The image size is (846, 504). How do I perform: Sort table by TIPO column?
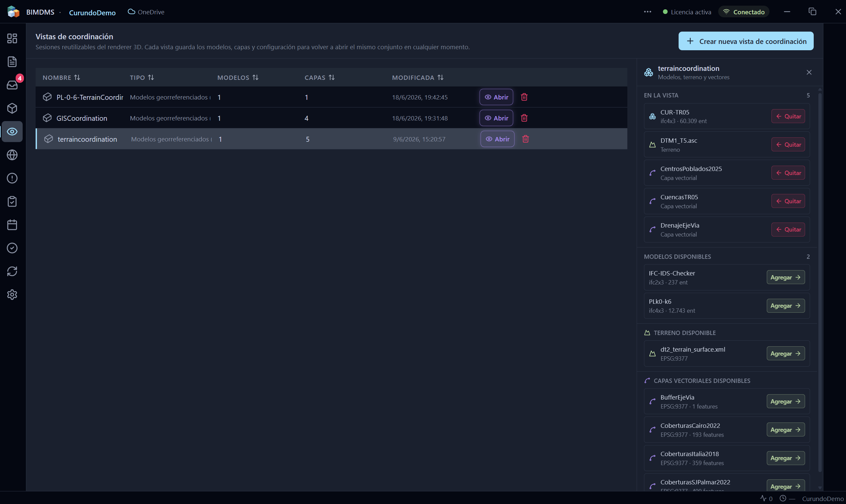point(142,78)
